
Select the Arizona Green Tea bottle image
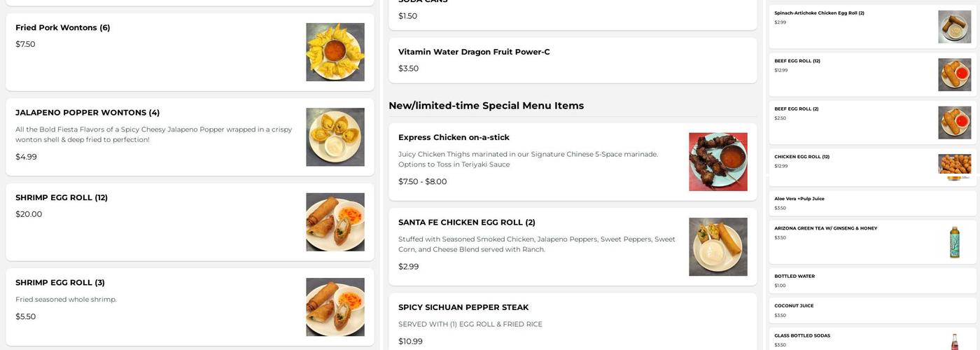pyautogui.click(x=954, y=242)
